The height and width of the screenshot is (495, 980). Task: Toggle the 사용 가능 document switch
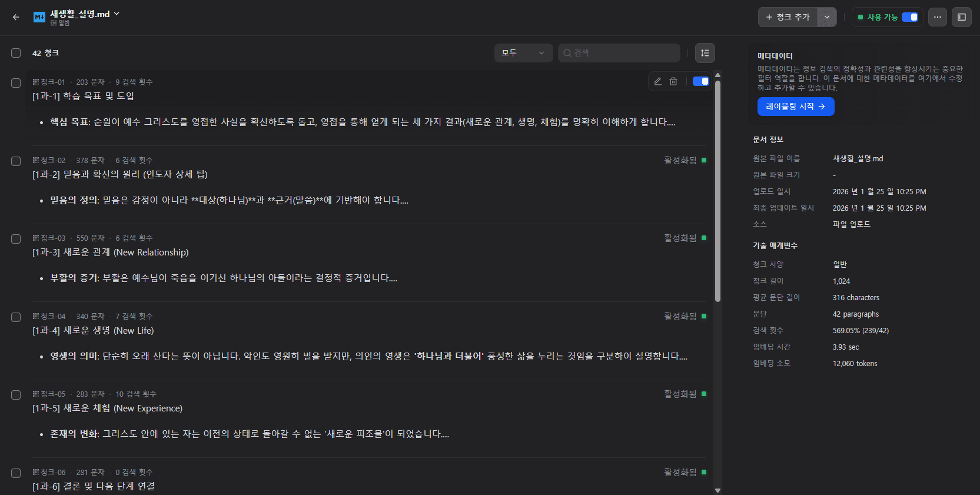[x=910, y=17]
